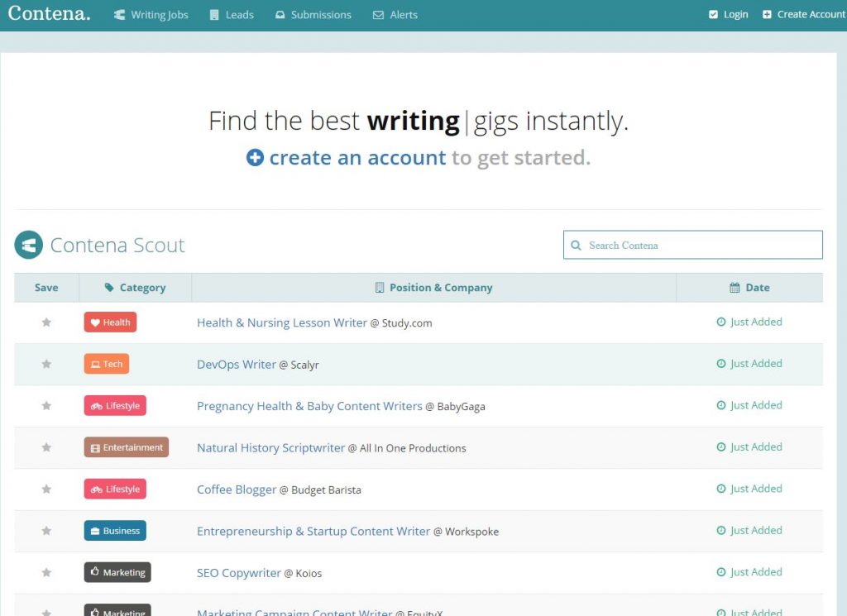Open the Alerts page
The image size is (847, 616).
[395, 15]
